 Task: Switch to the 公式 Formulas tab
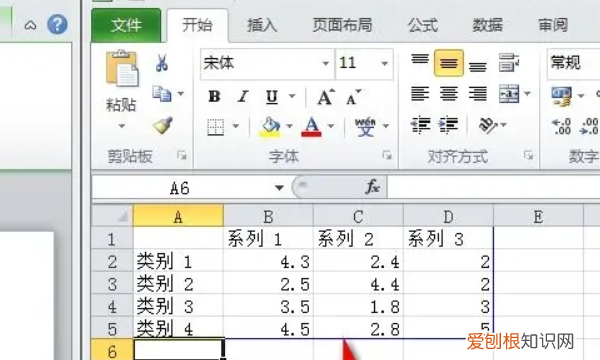[x=422, y=25]
